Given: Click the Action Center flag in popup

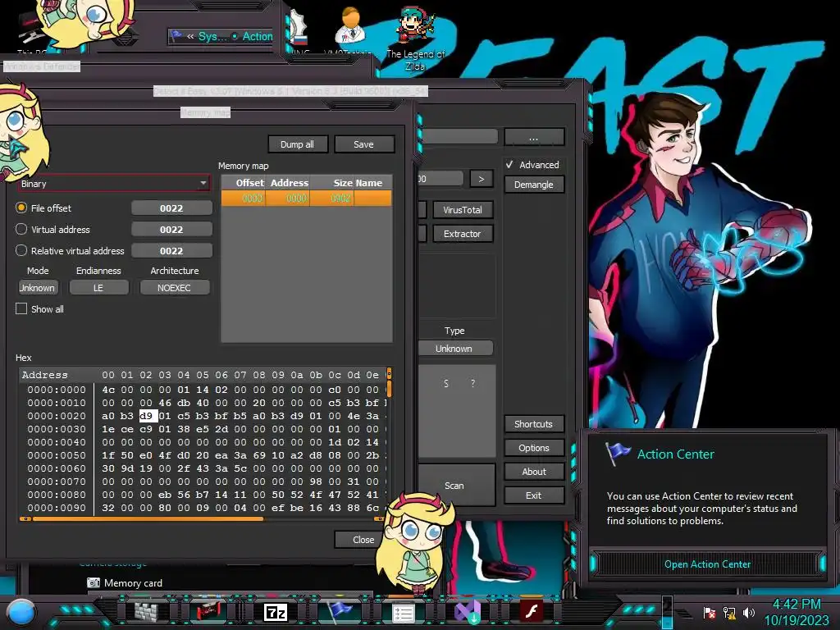Looking at the screenshot, I should 617,454.
